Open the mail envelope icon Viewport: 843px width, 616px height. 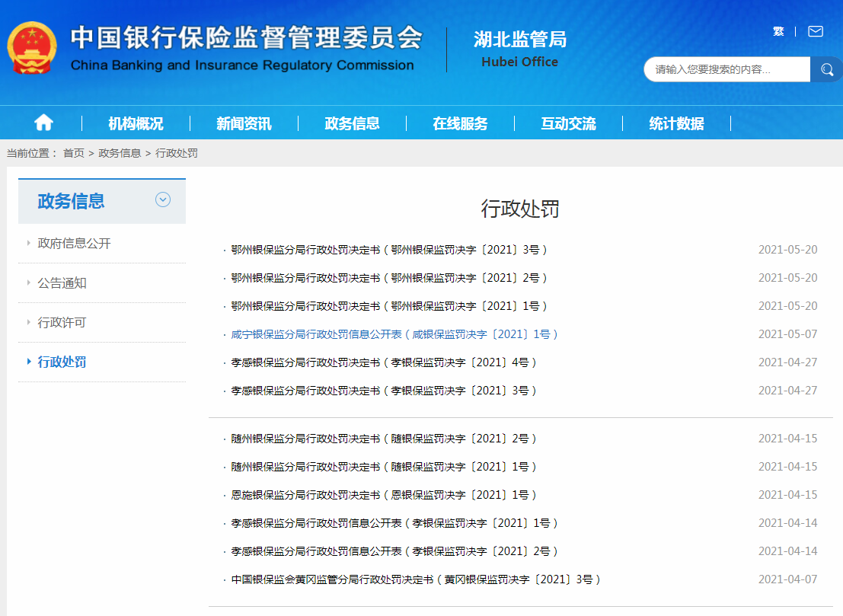point(816,31)
